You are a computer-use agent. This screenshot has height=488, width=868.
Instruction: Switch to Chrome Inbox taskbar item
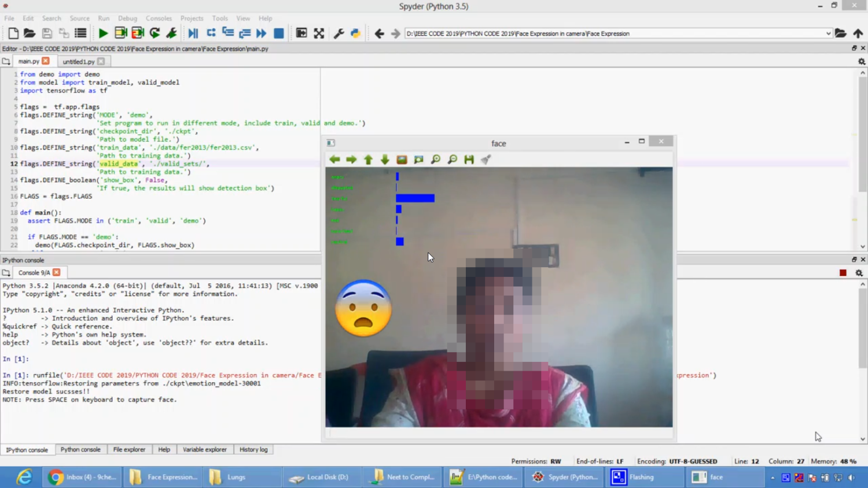point(83,477)
